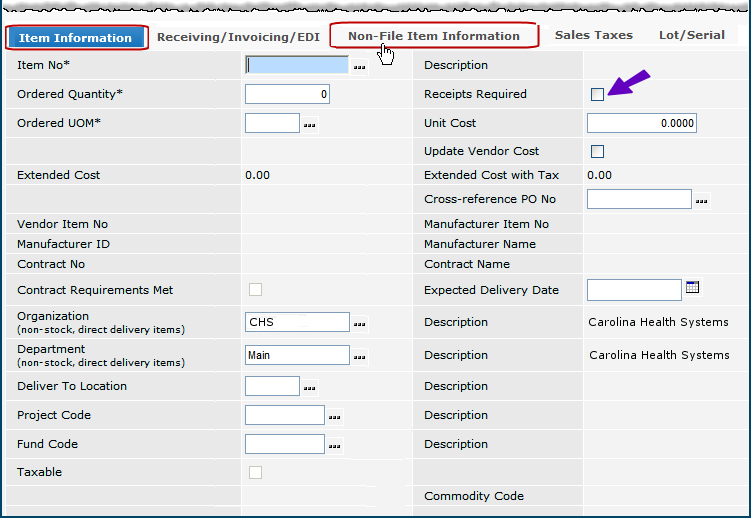Click the Ordered UOM lookup ellipsis icon
Viewport: 751px width, 518px height.
point(309,125)
